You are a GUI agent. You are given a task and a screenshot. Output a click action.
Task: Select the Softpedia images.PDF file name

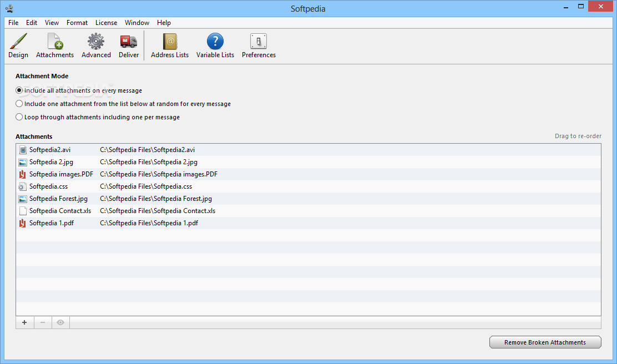(x=62, y=174)
